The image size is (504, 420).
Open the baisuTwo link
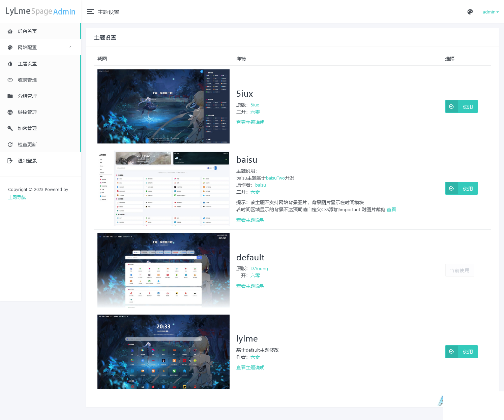(275, 178)
